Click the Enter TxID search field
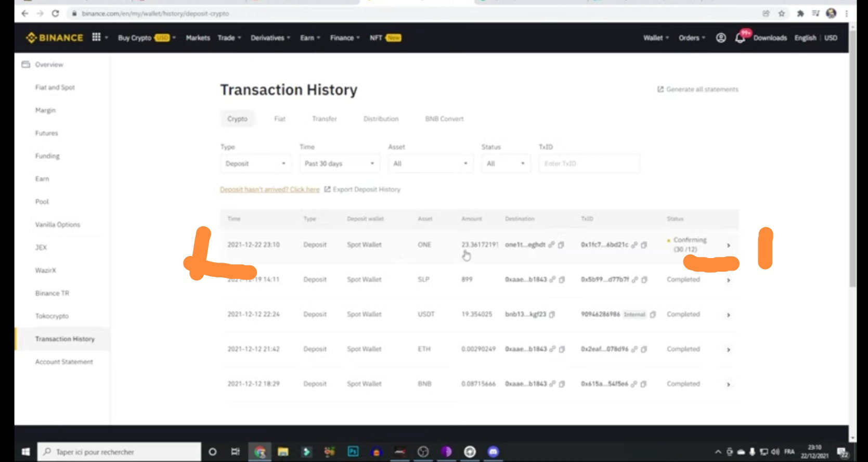Image resolution: width=868 pixels, height=462 pixels. tap(589, 164)
